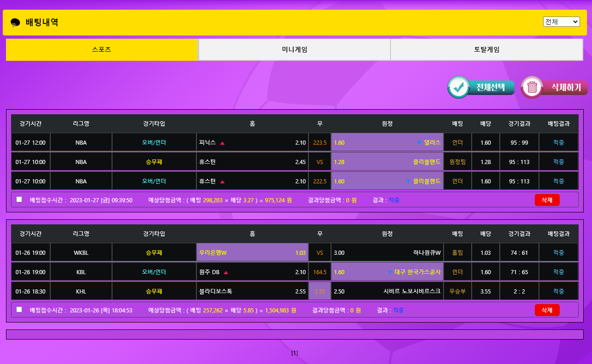Click the highlighted 우리은행W home cell

coord(252,252)
